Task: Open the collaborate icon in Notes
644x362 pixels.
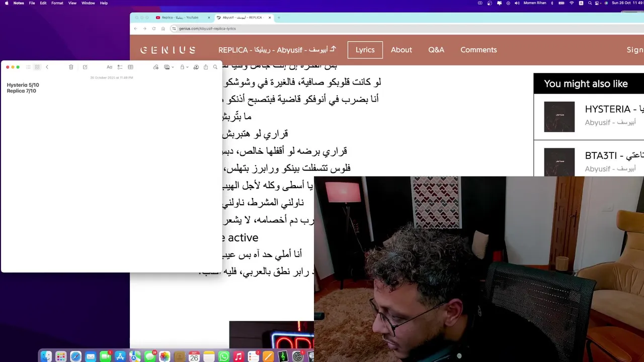Action: [x=196, y=67]
